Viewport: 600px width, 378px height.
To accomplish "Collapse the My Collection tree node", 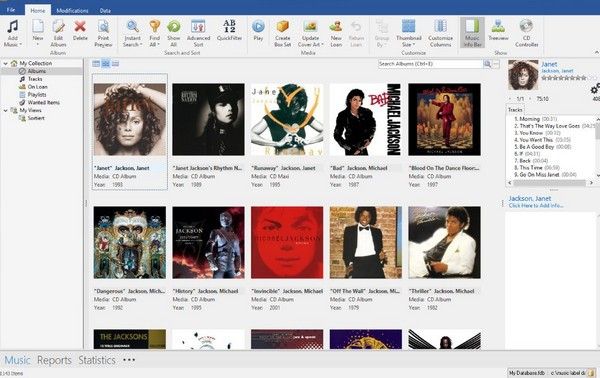I will [5, 63].
